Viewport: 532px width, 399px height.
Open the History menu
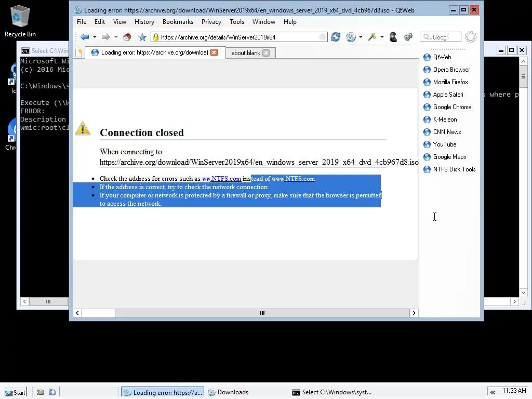coord(144,22)
